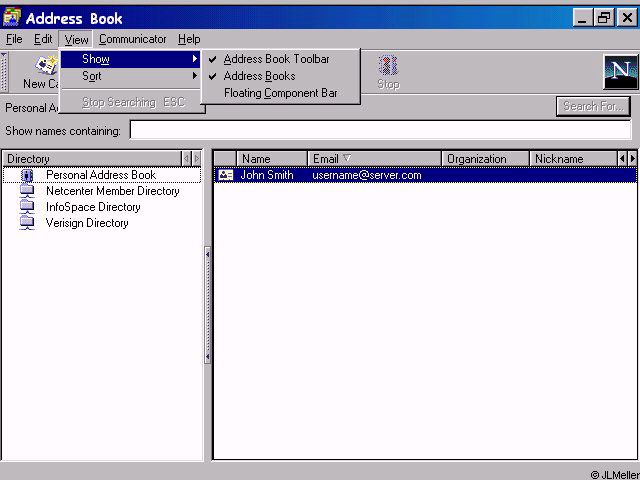Click Directory pane right column arrow
Screen dimensions: 640x480
tap(197, 158)
